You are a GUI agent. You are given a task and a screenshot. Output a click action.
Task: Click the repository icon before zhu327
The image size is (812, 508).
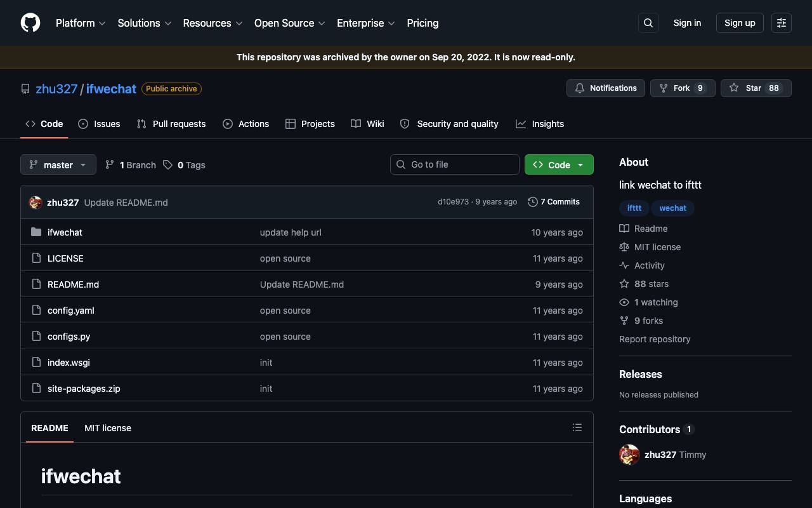(x=25, y=89)
